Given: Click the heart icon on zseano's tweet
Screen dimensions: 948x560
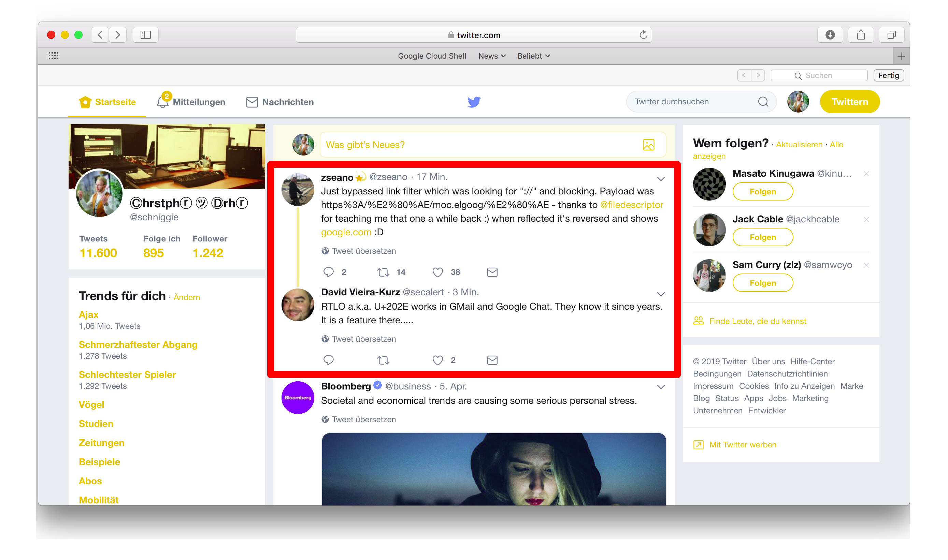Looking at the screenshot, I should tap(437, 272).
